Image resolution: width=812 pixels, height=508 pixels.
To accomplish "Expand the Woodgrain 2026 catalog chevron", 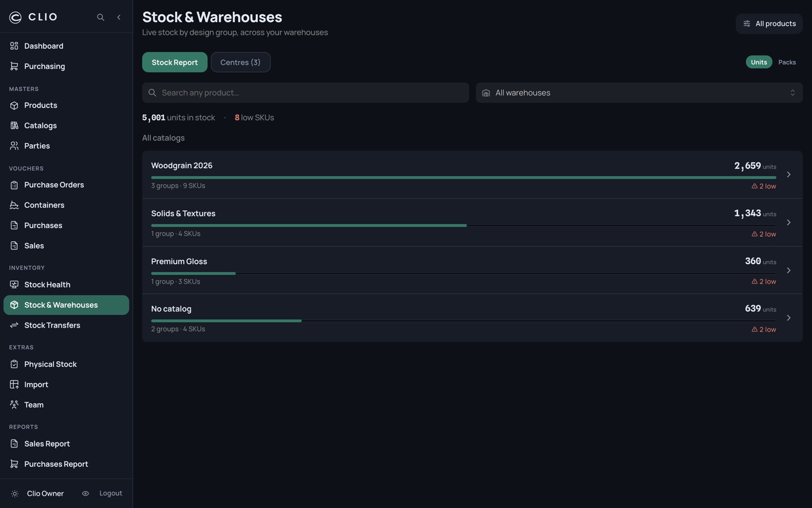I will tap(789, 175).
